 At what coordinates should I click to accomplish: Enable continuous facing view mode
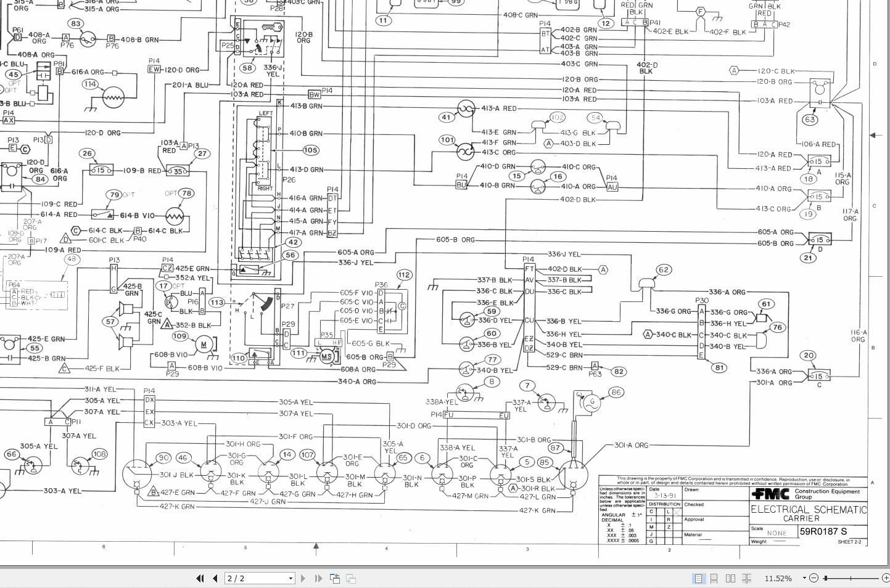[x=746, y=578]
